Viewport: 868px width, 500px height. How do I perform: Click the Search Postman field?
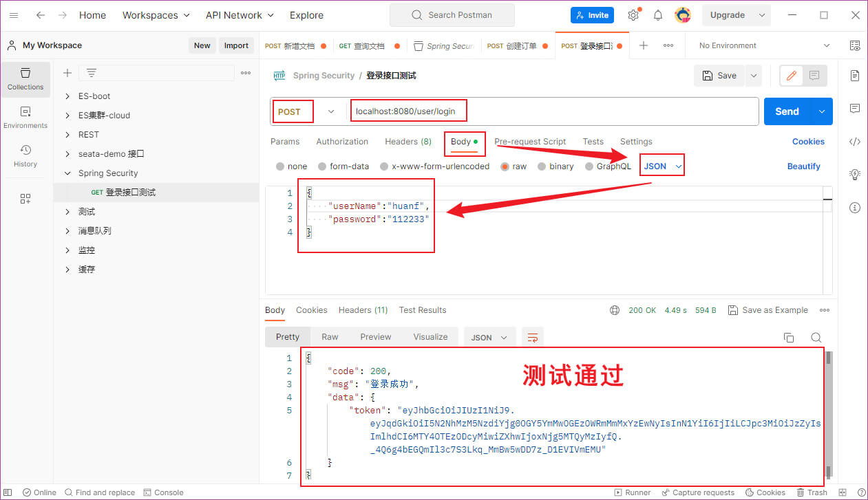click(x=452, y=15)
